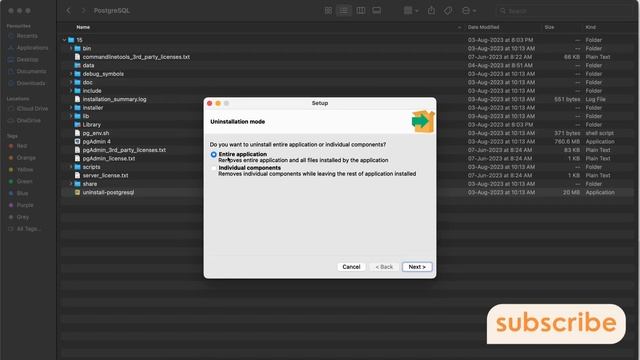This screenshot has height=360, width=640.
Task: Sort by the Name column header
Action: (x=83, y=27)
